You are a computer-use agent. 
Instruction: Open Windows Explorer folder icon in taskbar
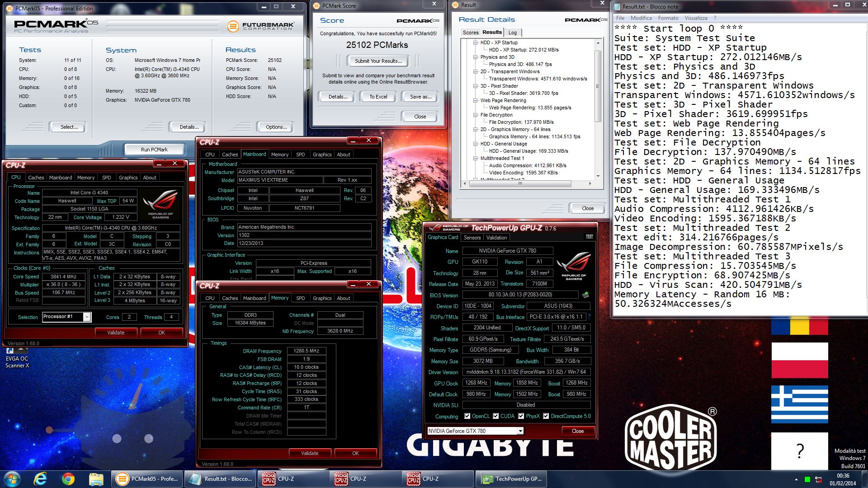pos(96,479)
